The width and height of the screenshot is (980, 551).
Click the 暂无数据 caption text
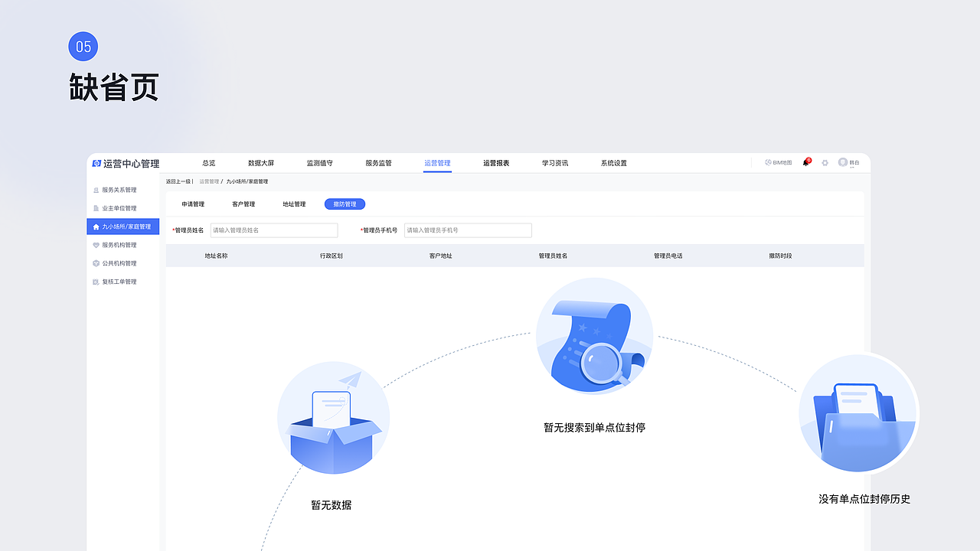coord(332,505)
